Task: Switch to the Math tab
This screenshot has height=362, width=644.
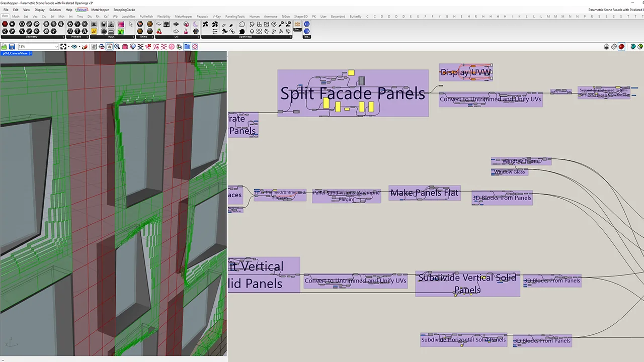Action: click(x=16, y=17)
